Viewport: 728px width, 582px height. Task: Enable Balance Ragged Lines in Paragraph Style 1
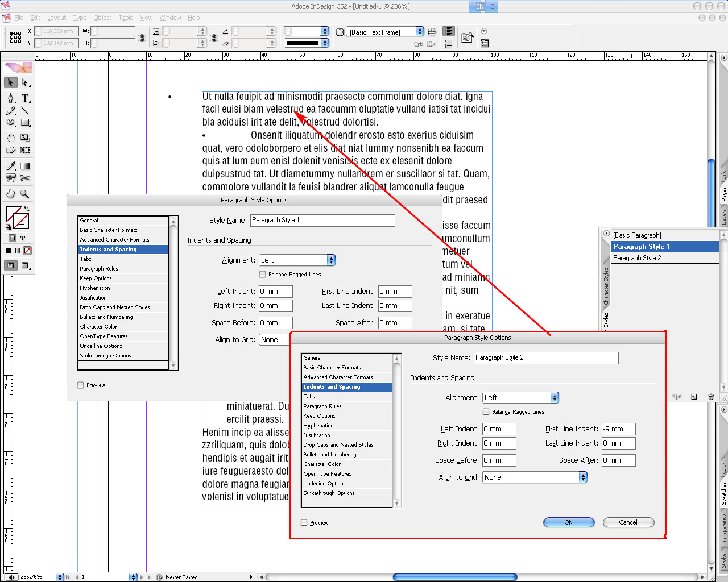pyautogui.click(x=262, y=274)
